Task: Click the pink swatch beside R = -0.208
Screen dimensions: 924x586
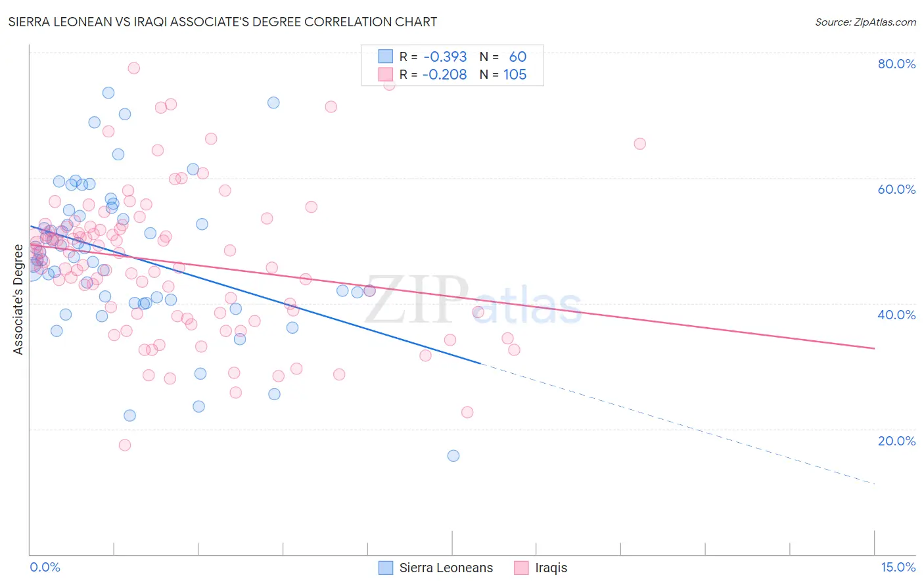Action: [386, 74]
